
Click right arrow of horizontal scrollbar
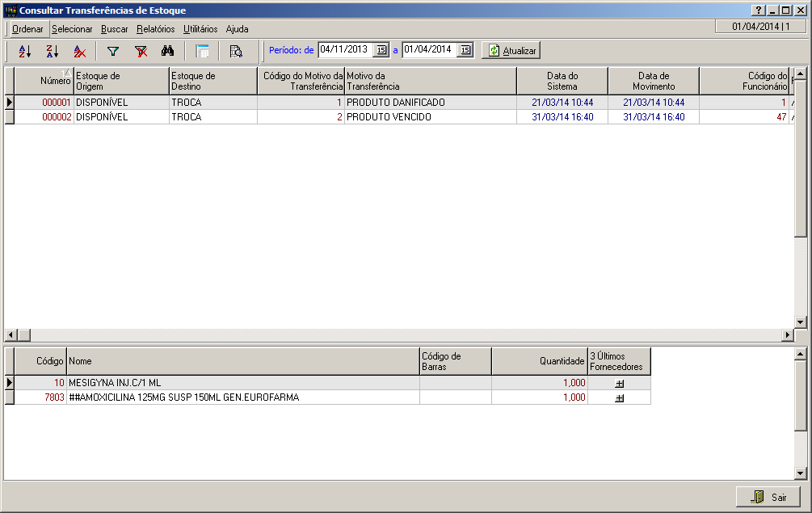(x=788, y=335)
